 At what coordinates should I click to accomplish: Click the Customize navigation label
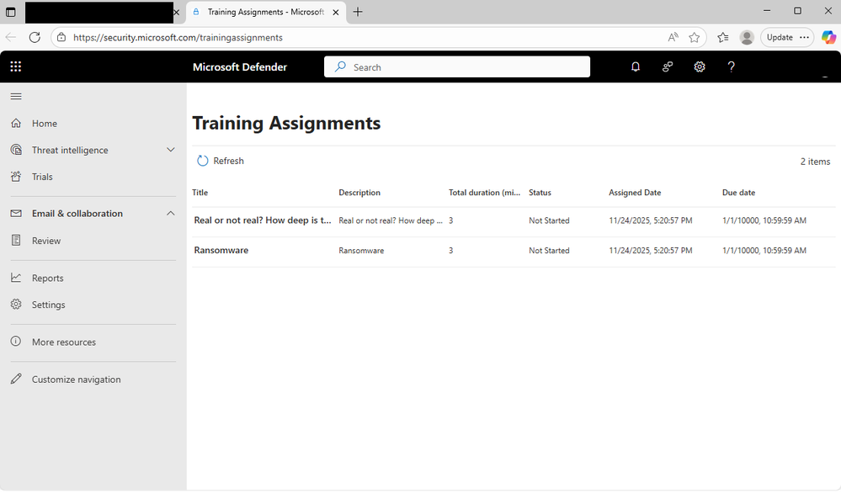click(76, 379)
